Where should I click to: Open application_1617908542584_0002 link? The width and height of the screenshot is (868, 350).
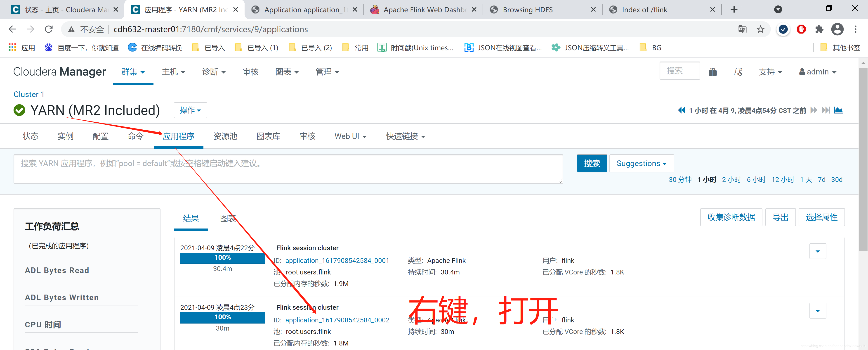tap(337, 320)
